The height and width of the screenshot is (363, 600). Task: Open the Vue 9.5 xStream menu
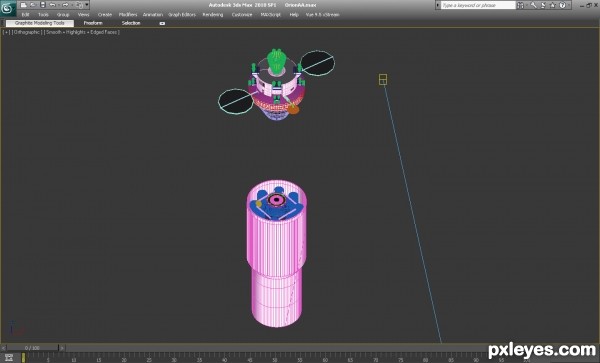point(322,15)
